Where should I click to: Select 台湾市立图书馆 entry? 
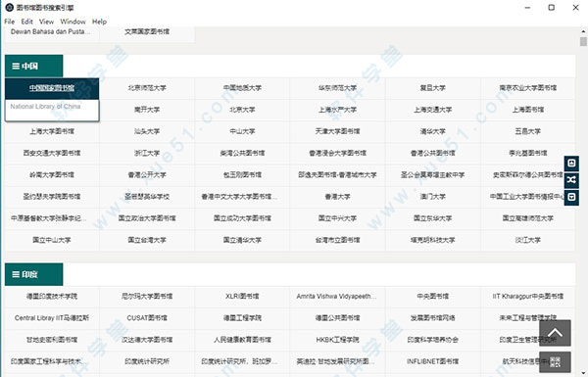337,240
